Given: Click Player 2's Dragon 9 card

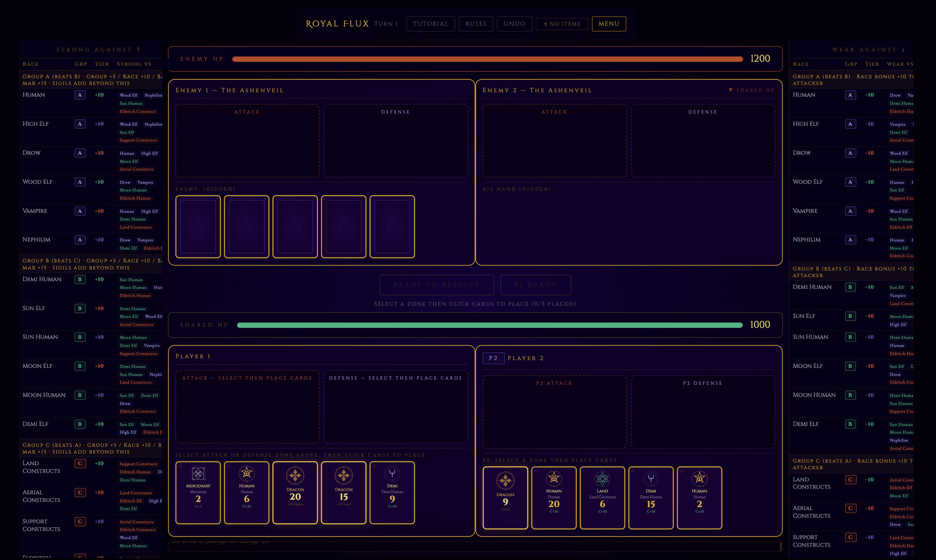Looking at the screenshot, I should tap(505, 498).
